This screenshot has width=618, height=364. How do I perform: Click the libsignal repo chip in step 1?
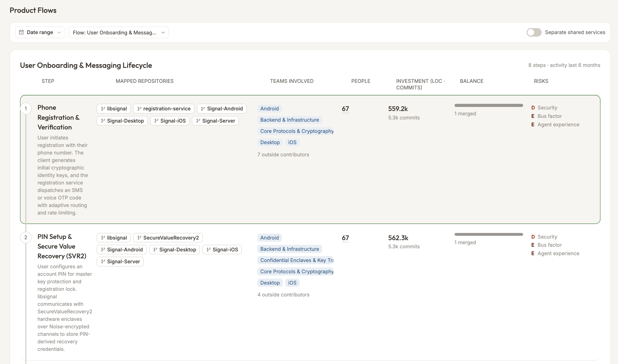114,109
